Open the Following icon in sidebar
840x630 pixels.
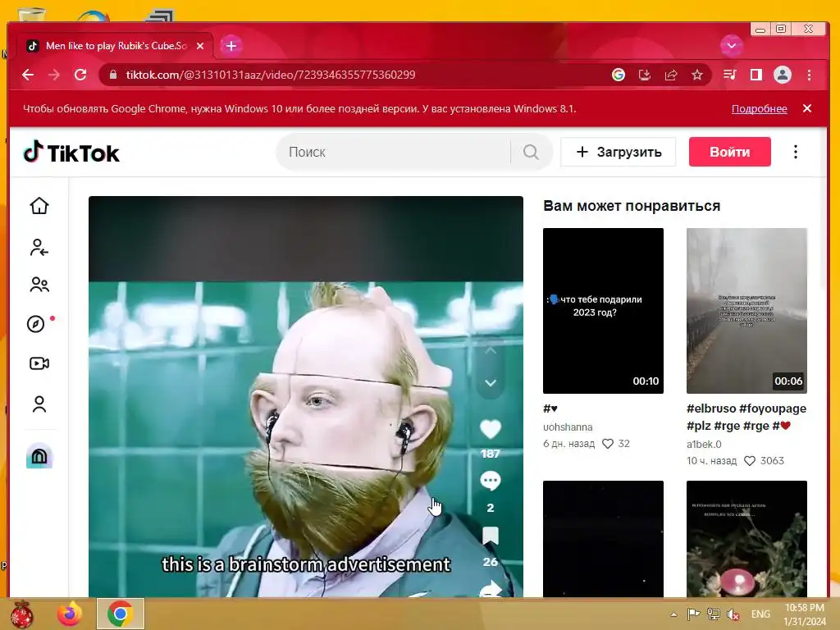pos(39,248)
